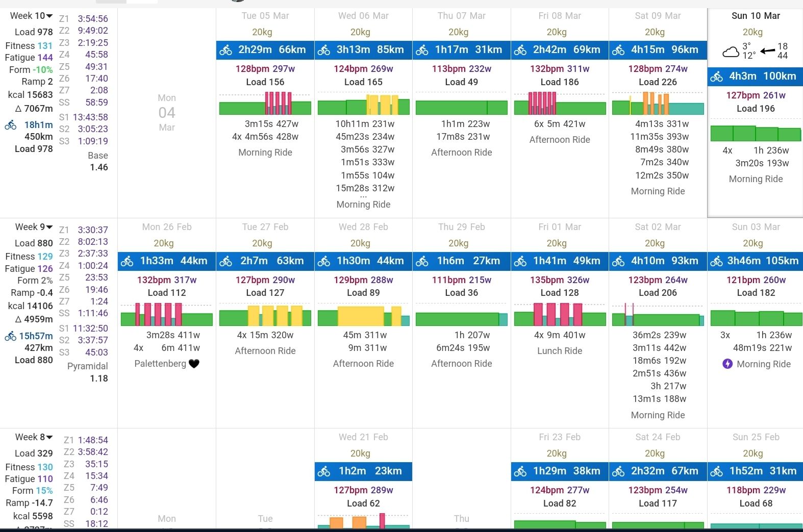The image size is (803, 532).
Task: Click bike icon on Fri 08 Mar ride
Action: [520, 50]
